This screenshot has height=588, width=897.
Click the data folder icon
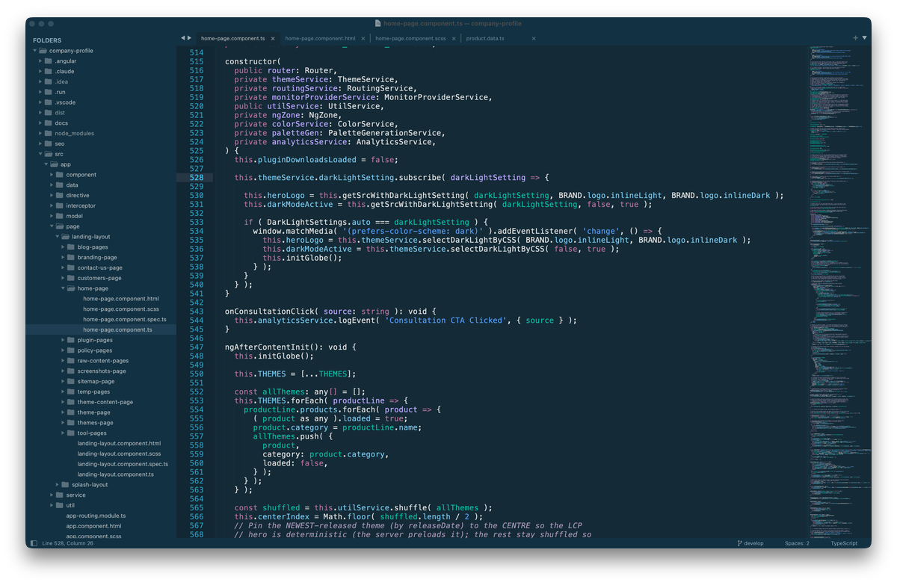tap(59, 185)
